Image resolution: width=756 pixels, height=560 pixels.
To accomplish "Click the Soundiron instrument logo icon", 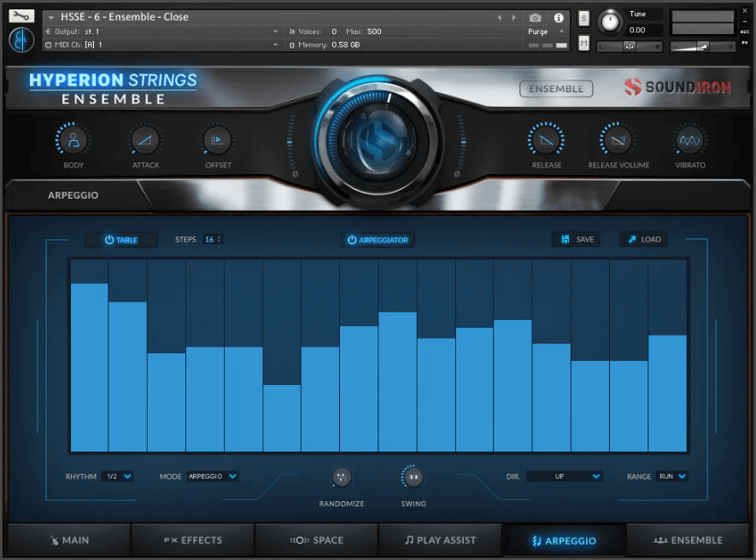I will click(x=21, y=40).
